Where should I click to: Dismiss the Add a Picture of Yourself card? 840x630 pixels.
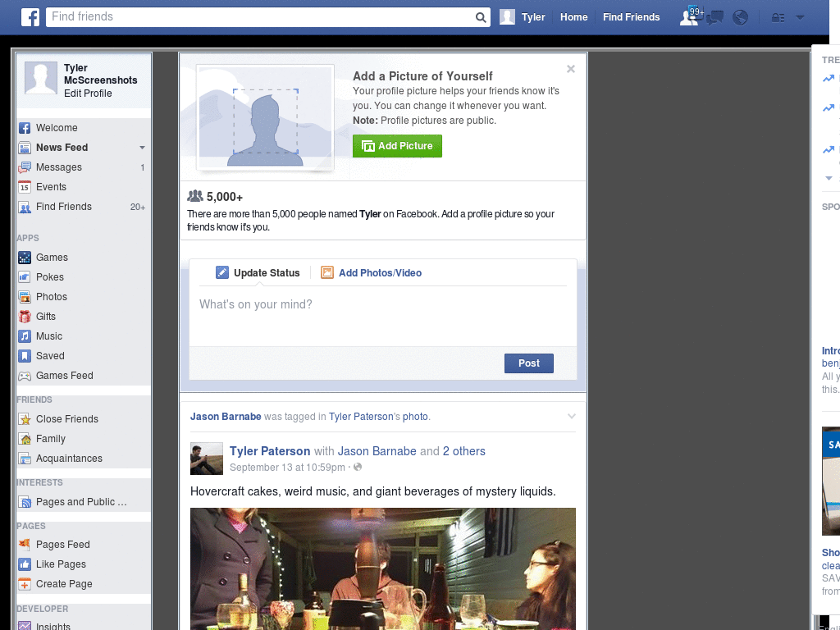571,69
